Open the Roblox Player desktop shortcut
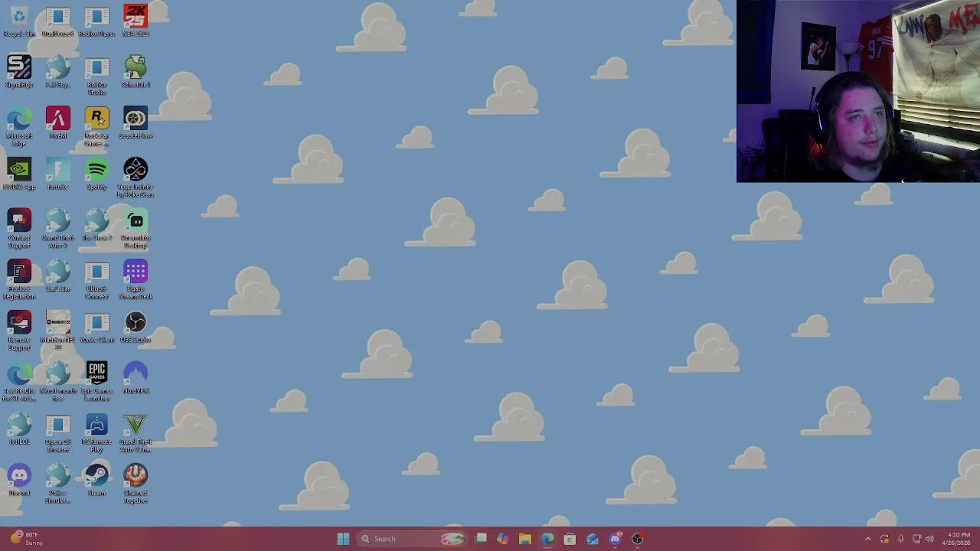Image resolution: width=980 pixels, height=551 pixels. [x=96, y=21]
